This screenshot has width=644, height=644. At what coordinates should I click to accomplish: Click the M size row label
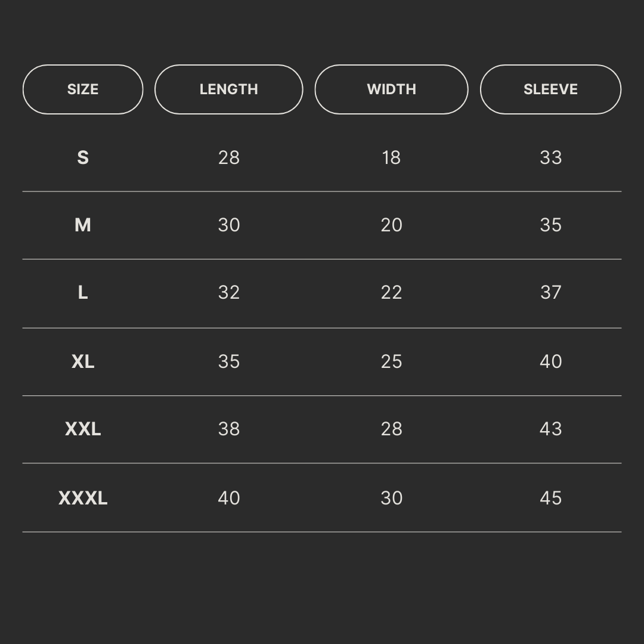(83, 225)
